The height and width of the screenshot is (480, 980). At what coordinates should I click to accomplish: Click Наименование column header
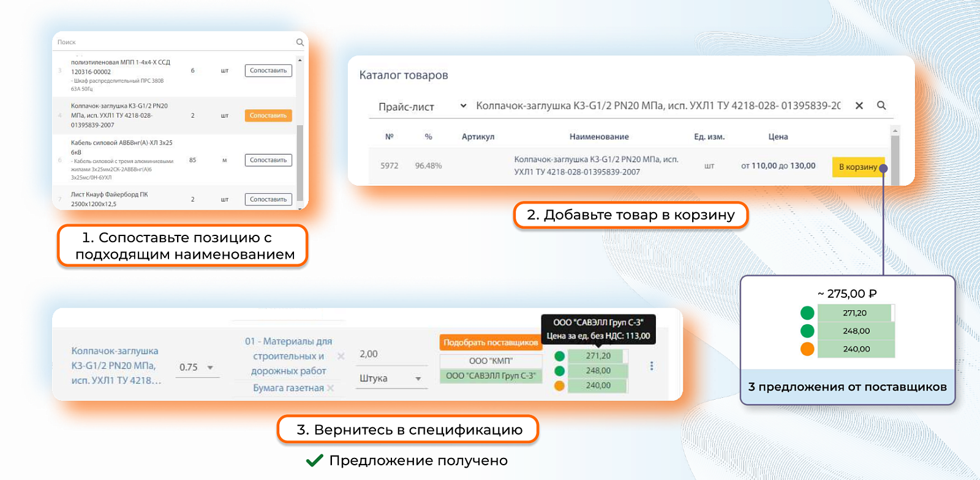point(599,137)
